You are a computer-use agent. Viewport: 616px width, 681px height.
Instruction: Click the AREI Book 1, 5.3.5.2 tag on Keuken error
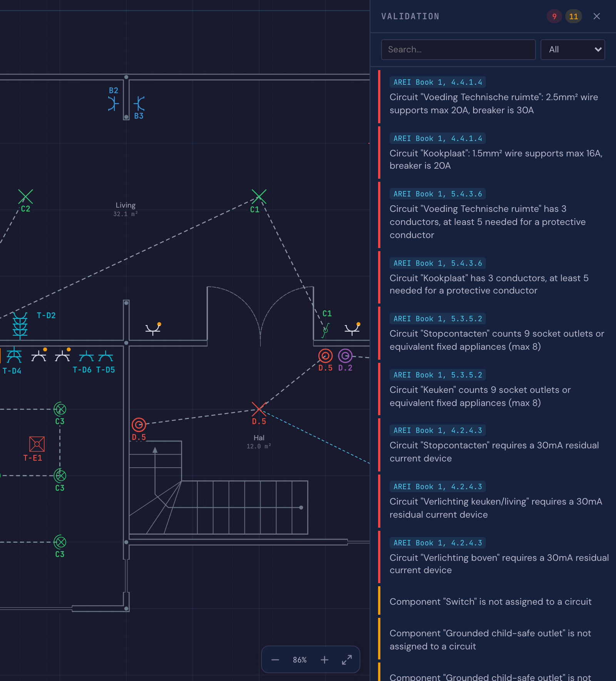coord(438,375)
